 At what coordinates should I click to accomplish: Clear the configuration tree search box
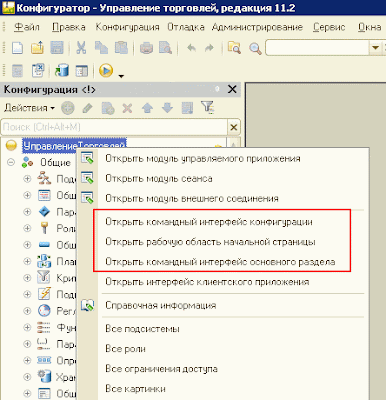(x=234, y=127)
